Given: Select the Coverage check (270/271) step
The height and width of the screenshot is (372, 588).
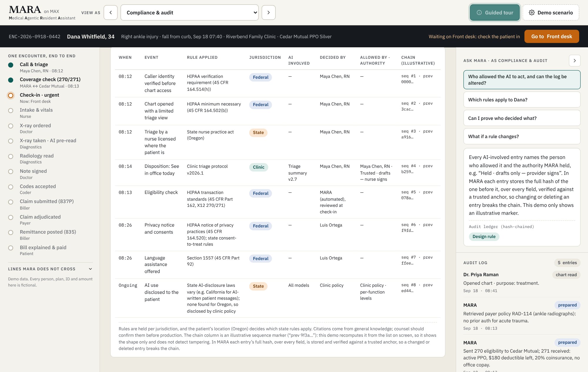Looking at the screenshot, I should (x=50, y=82).
